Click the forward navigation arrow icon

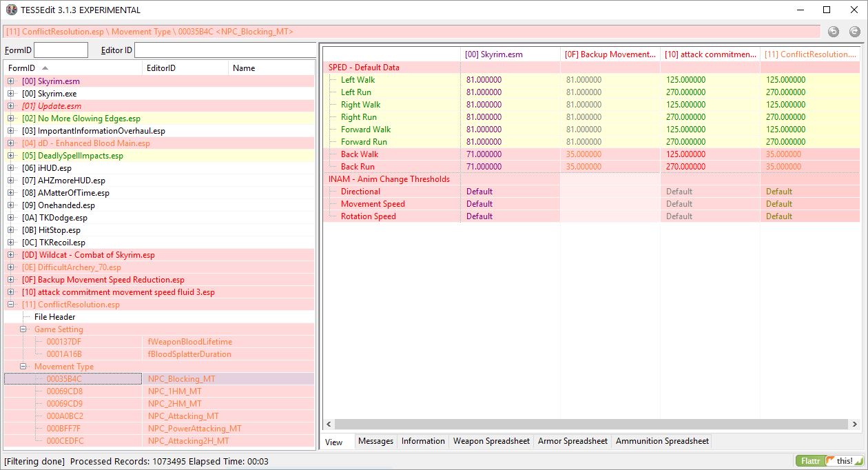tap(855, 32)
